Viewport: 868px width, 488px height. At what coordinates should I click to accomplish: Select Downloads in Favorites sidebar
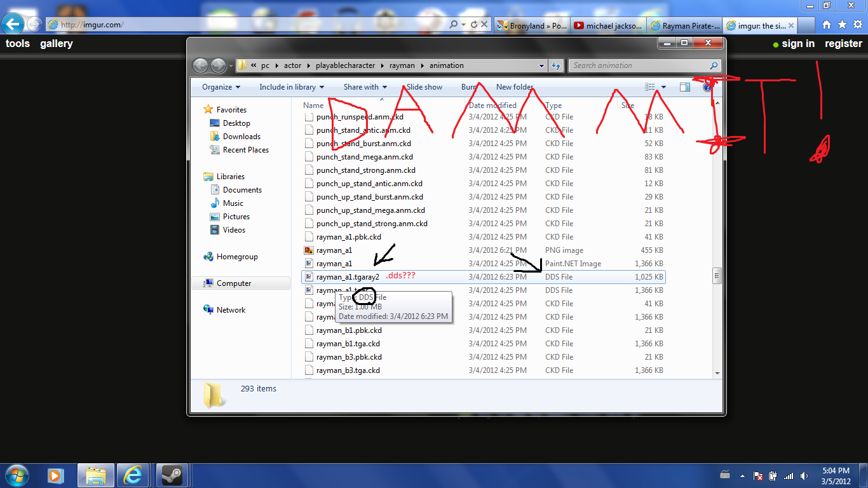point(241,137)
